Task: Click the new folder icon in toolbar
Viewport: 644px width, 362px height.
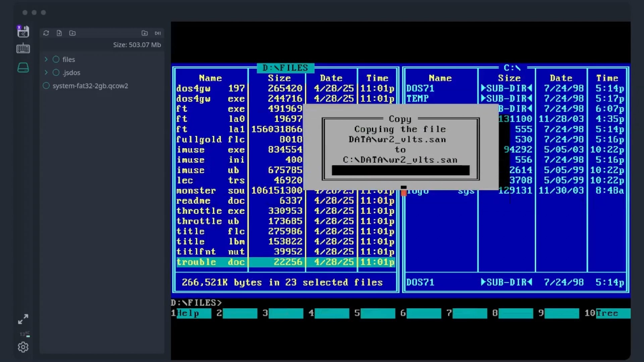Action: 72,33
